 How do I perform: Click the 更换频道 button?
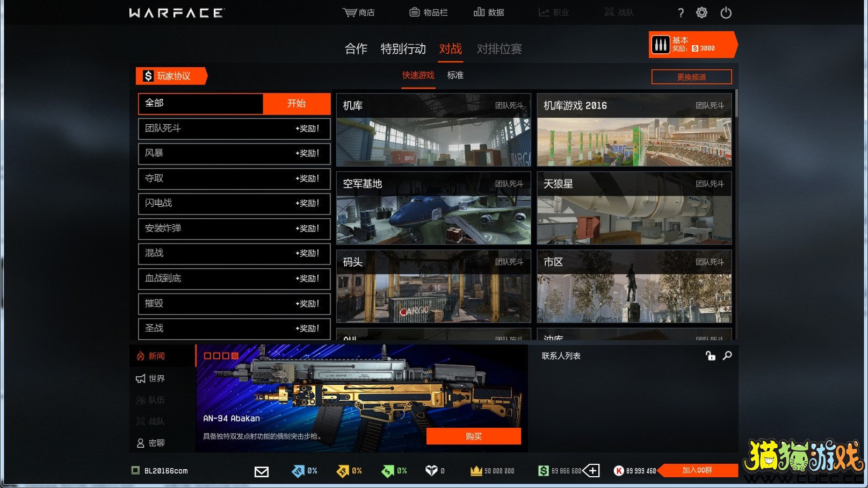[x=691, y=77]
